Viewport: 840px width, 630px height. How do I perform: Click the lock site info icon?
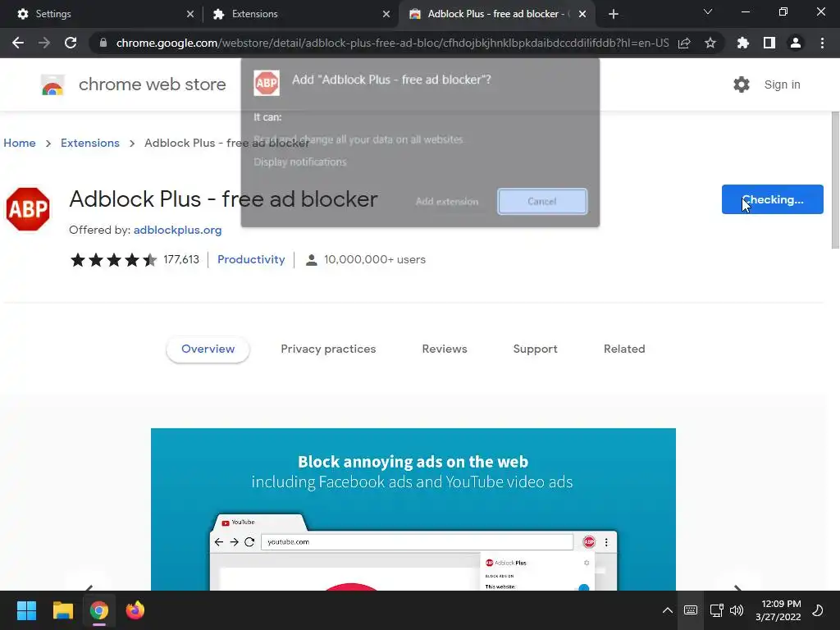click(103, 43)
